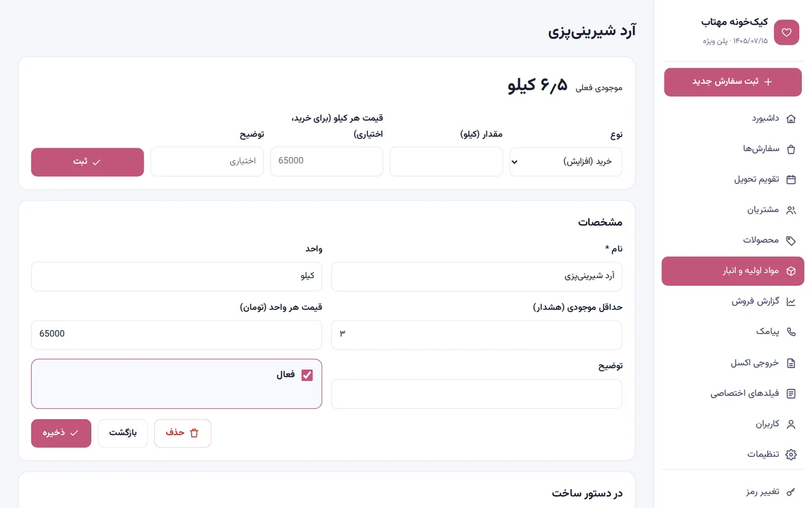Click the نام field containing آرد شیرینی‌پزی
This screenshot has height=508, width=812.
click(477, 277)
